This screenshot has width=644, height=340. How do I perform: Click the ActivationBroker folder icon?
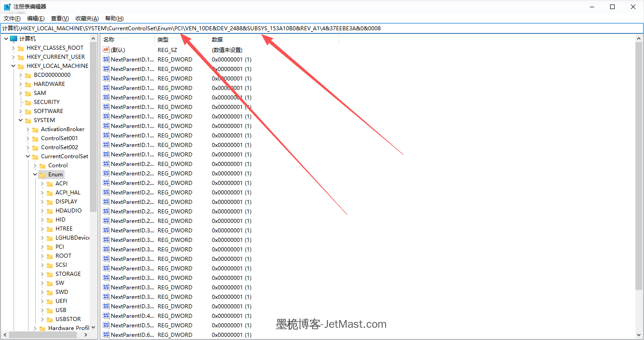35,129
